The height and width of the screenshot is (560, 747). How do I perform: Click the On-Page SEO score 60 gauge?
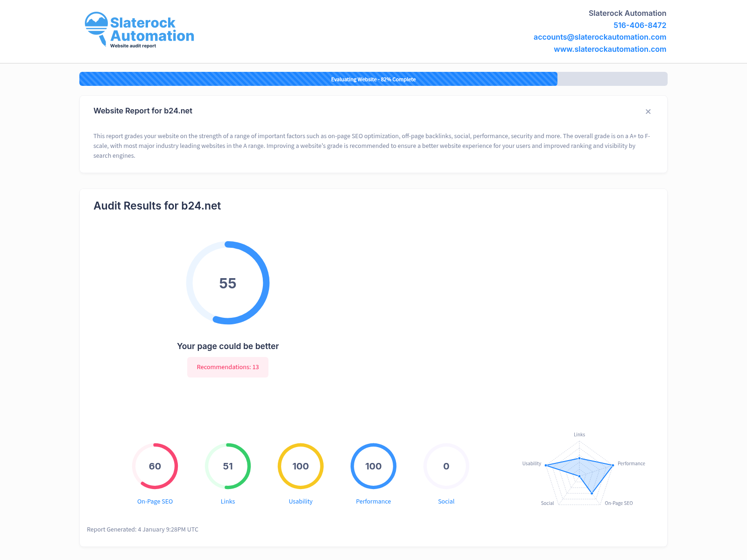[x=155, y=466]
